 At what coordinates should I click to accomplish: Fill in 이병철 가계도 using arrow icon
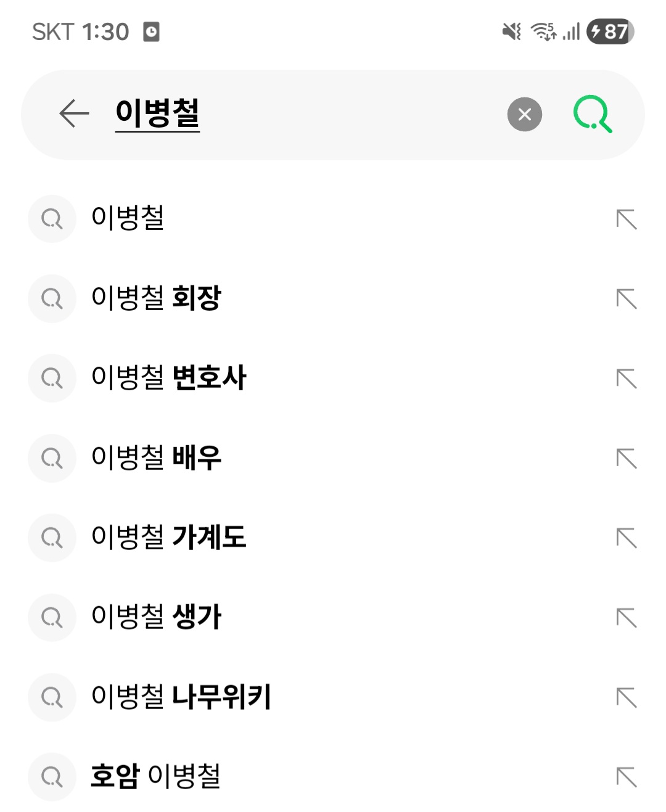point(627,538)
